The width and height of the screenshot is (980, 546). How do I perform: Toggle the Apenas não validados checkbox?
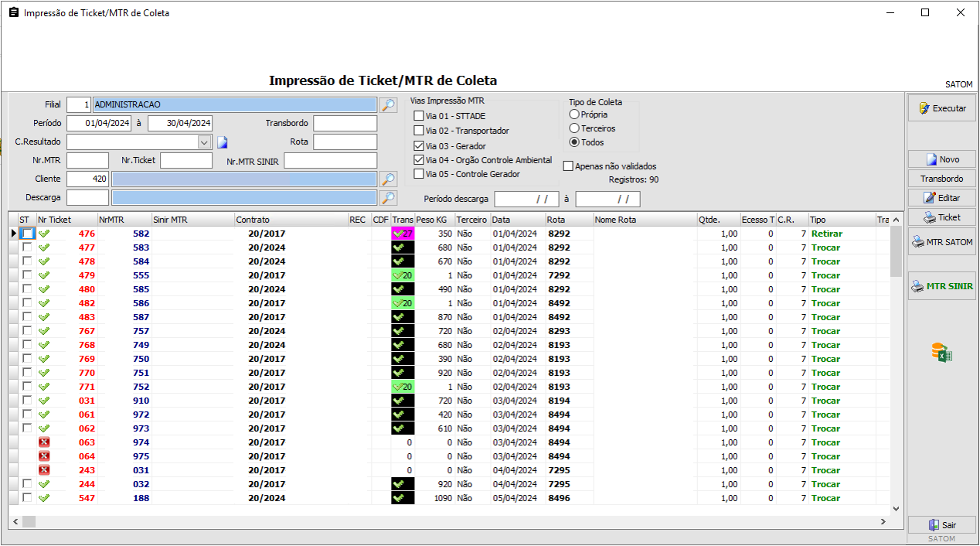point(568,166)
